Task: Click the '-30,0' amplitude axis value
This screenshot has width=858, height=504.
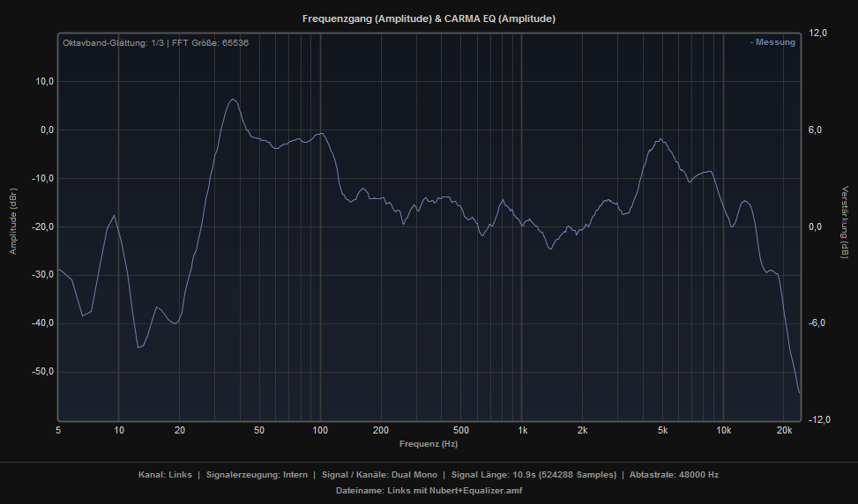Action: (42, 275)
